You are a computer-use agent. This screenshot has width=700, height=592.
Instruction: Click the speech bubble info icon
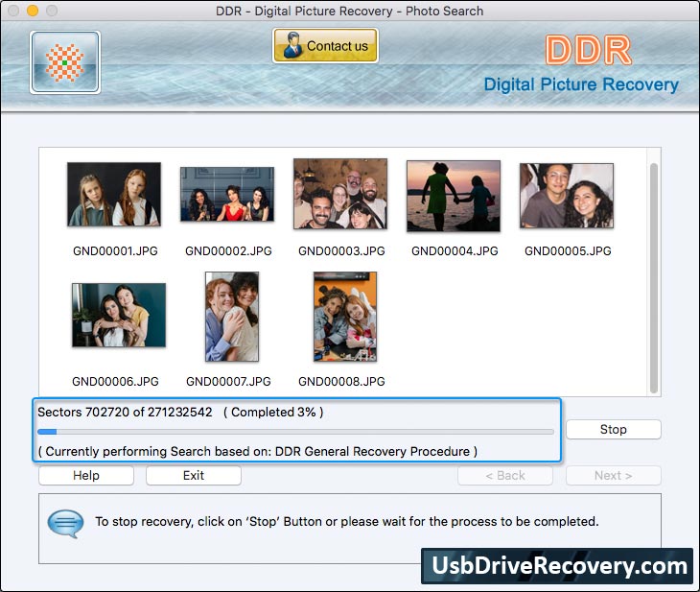click(x=65, y=523)
